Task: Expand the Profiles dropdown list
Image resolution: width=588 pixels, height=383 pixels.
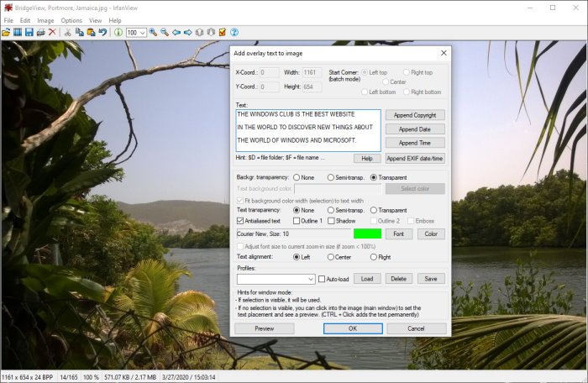Action: tap(310, 279)
